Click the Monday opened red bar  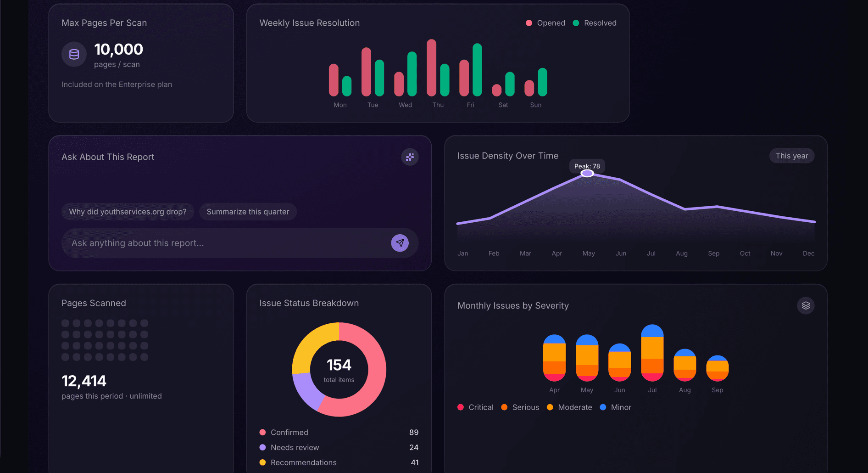click(334, 80)
